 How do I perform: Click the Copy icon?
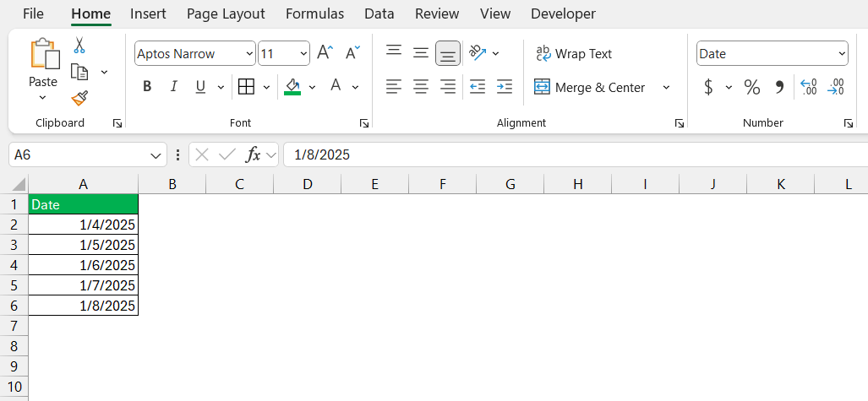pyautogui.click(x=79, y=72)
